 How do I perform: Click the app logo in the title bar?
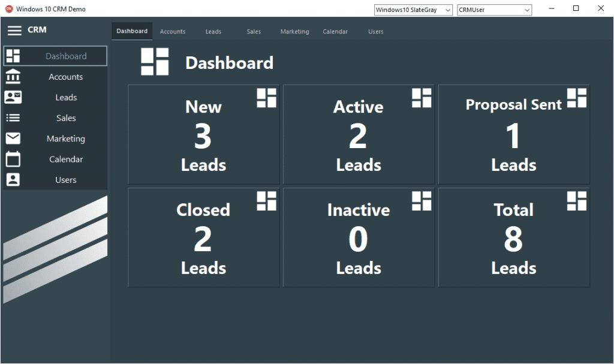tap(9, 8)
